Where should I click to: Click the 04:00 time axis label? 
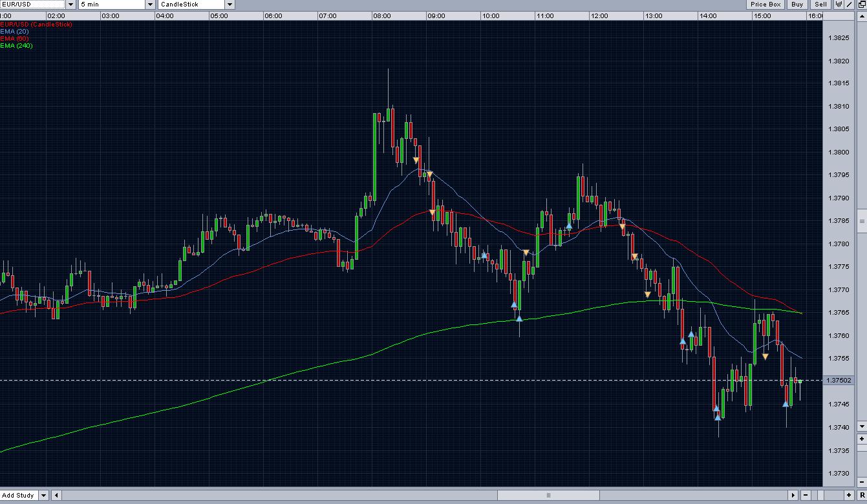point(165,16)
